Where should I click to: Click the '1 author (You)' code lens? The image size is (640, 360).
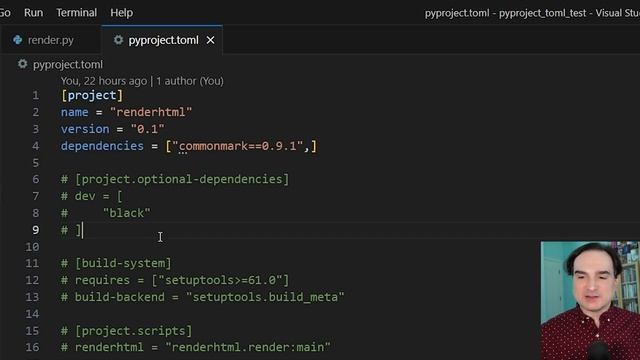pyautogui.click(x=190, y=81)
